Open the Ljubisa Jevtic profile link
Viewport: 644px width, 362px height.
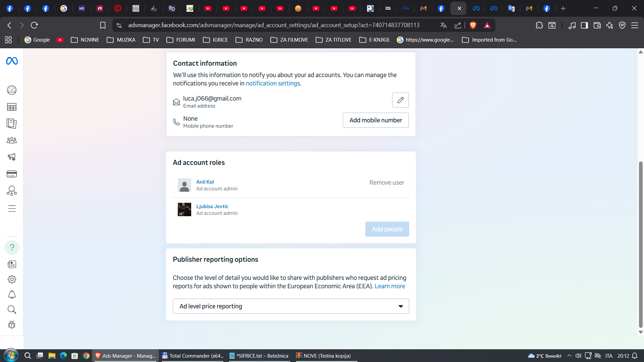click(x=212, y=206)
